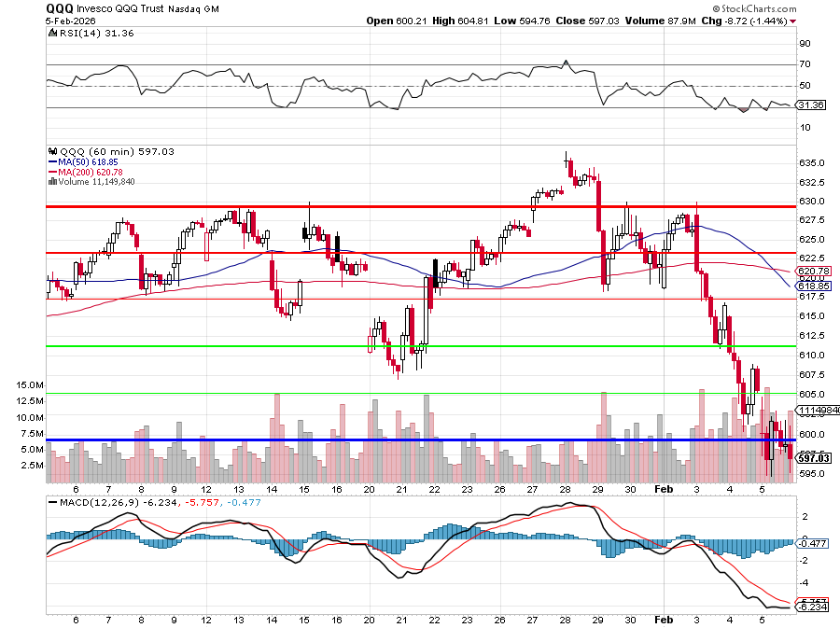840x628 pixels.
Task: Click the candlestick icon beside QQQ (60 min)
Action: pos(51,151)
